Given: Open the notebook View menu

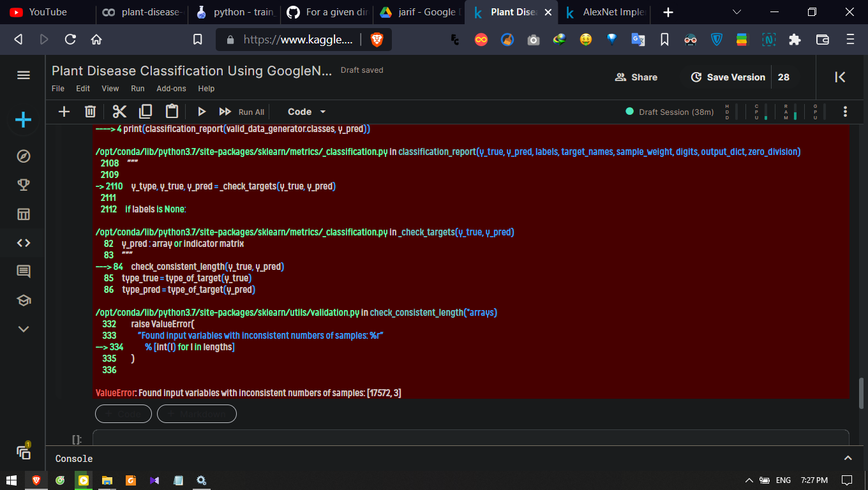Looking at the screenshot, I should pos(110,89).
